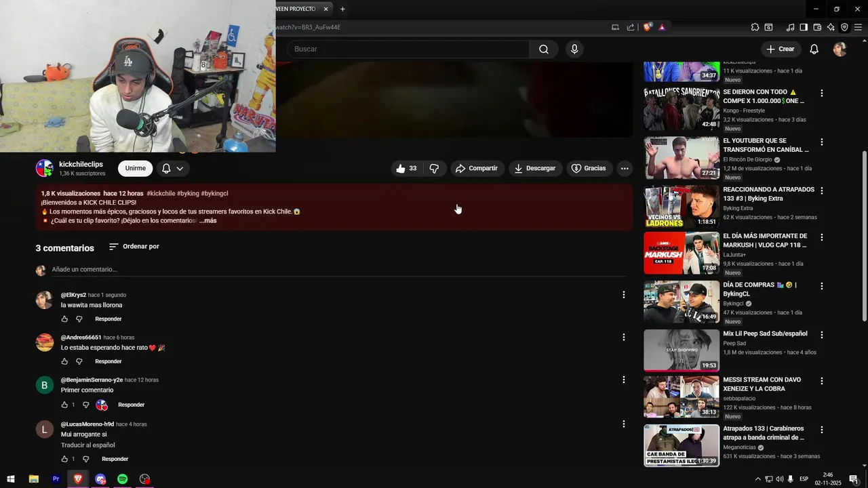
Task: Dislike @LucasMoreno-h9d's comment
Action: (x=86, y=459)
